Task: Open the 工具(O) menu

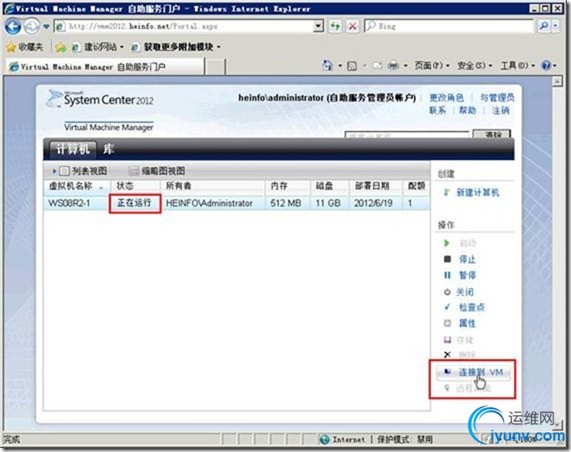Action: [517, 66]
